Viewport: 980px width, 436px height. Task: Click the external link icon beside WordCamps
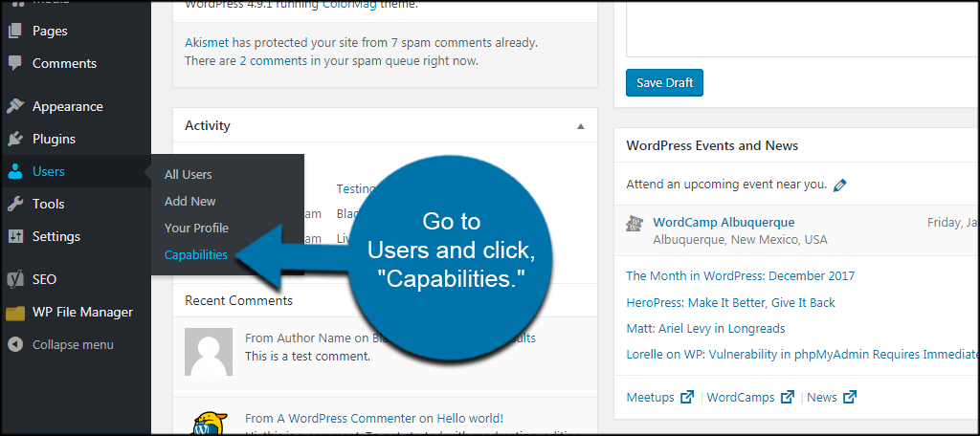click(x=788, y=397)
